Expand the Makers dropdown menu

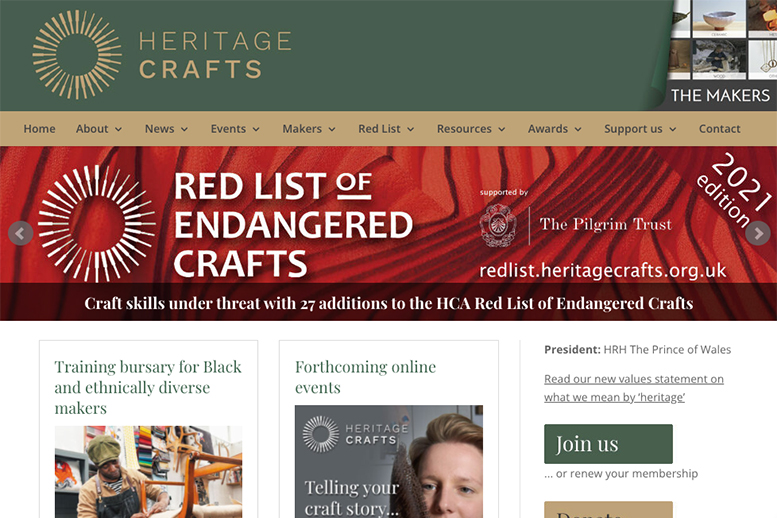309,129
